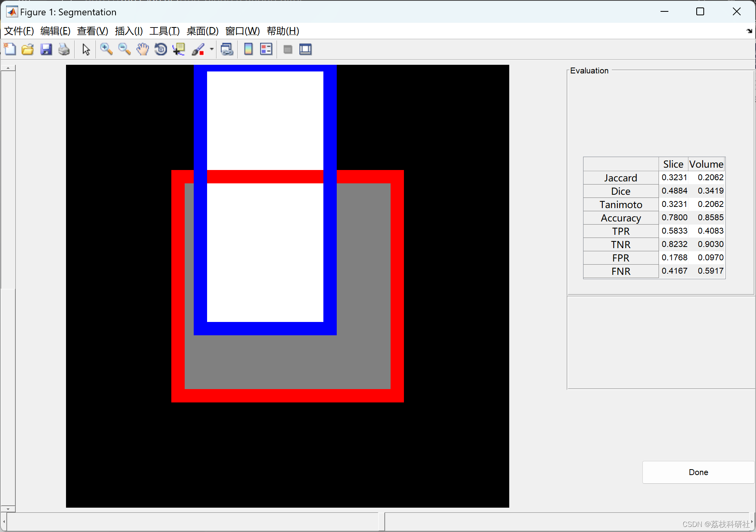Viewport: 756px width, 532px height.
Task: Expand the Brush tool color dropdown arrow
Action: coord(211,49)
